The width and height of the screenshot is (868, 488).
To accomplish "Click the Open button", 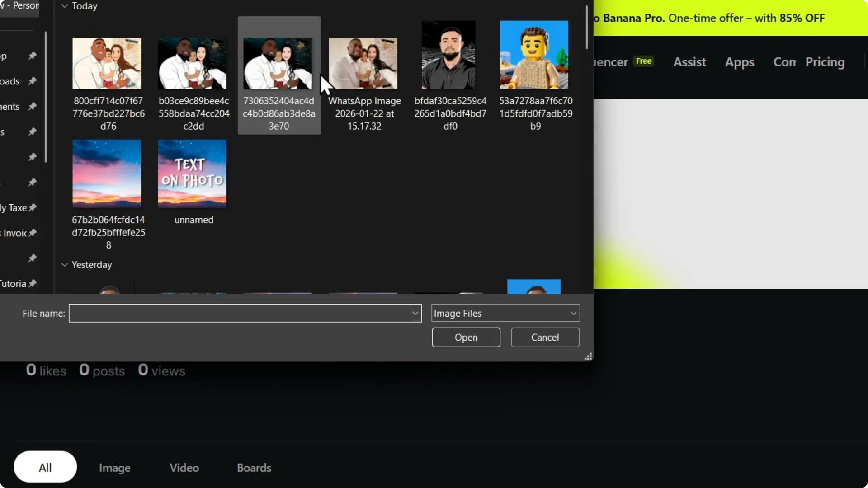I will coord(466,337).
